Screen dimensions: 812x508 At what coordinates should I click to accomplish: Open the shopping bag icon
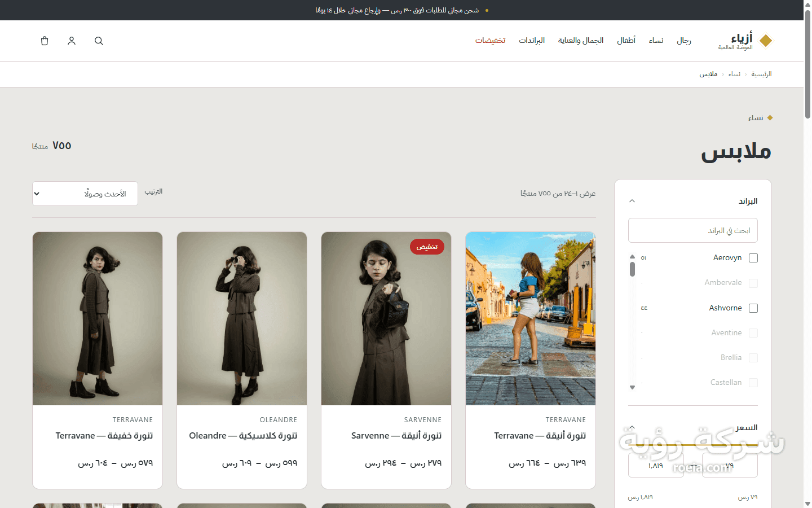pyautogui.click(x=45, y=41)
